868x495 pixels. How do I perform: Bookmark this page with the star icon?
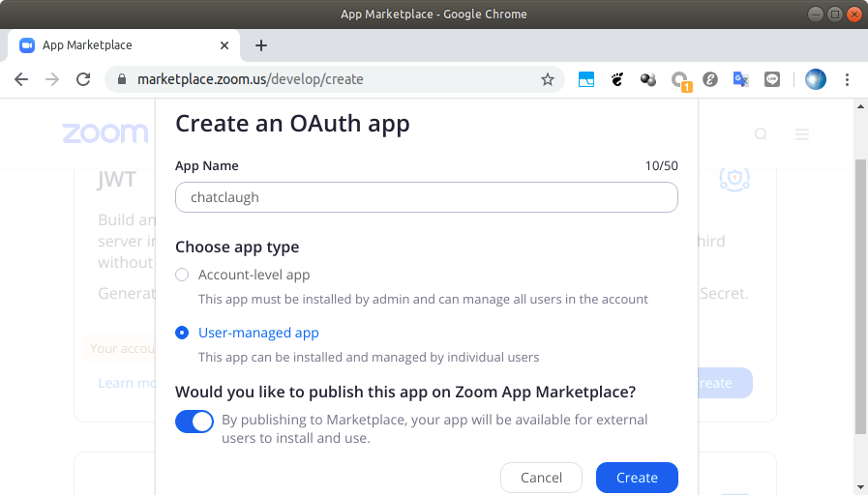click(548, 79)
